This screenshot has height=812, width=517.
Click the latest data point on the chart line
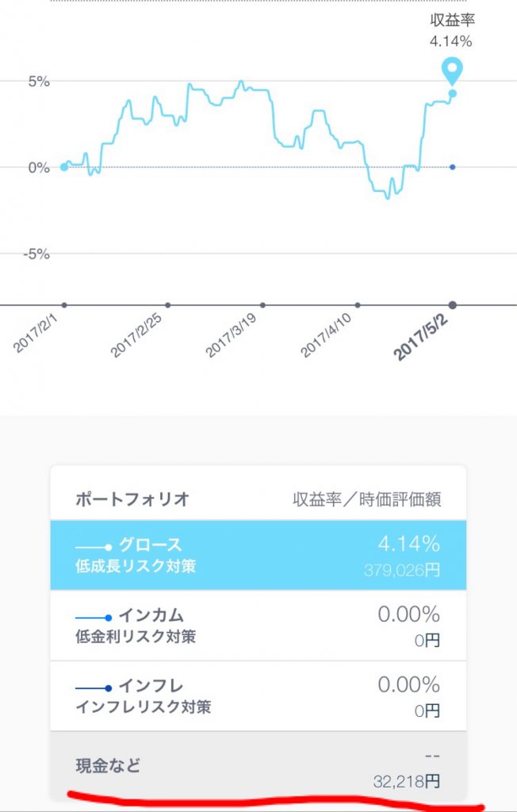451,94
